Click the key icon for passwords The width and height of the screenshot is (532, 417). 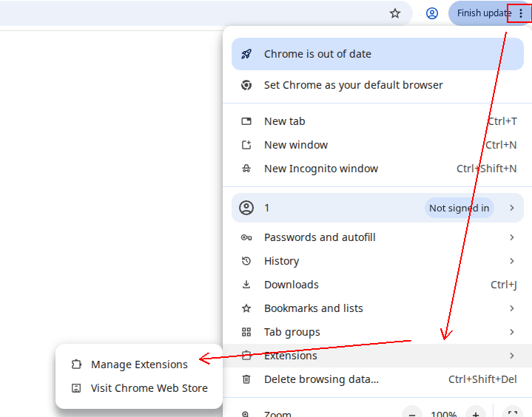tap(246, 237)
